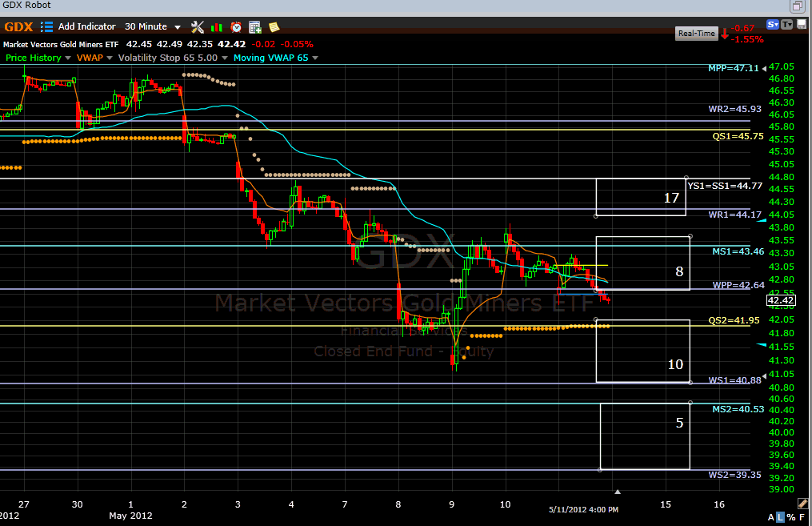Image resolution: width=812 pixels, height=526 pixels.
Task: Click the -0.05% bar change value
Action: (x=297, y=45)
